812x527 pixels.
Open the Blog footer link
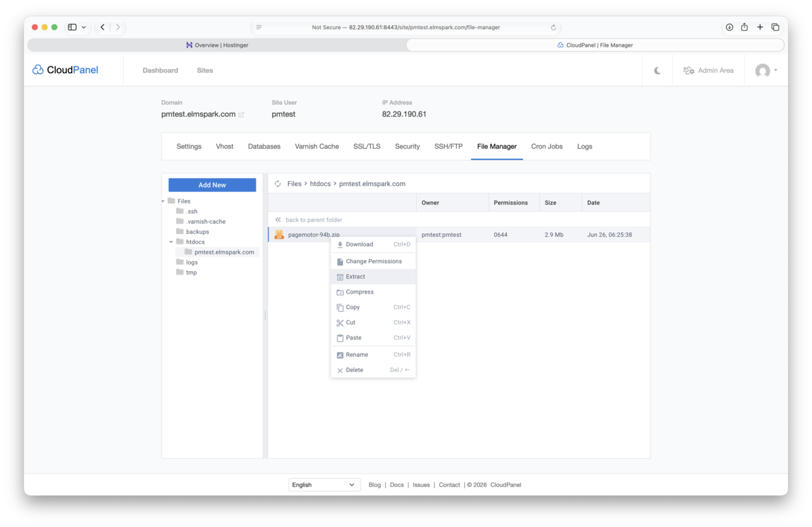[x=375, y=485]
